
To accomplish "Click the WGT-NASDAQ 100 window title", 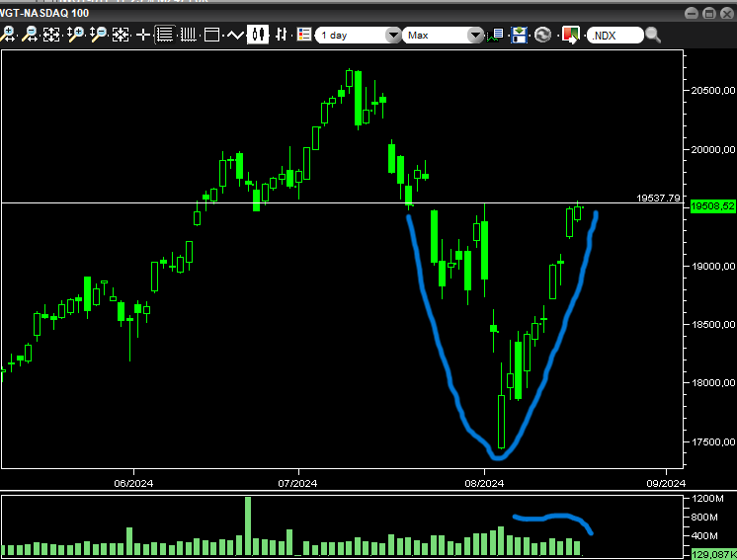I will pos(44,13).
